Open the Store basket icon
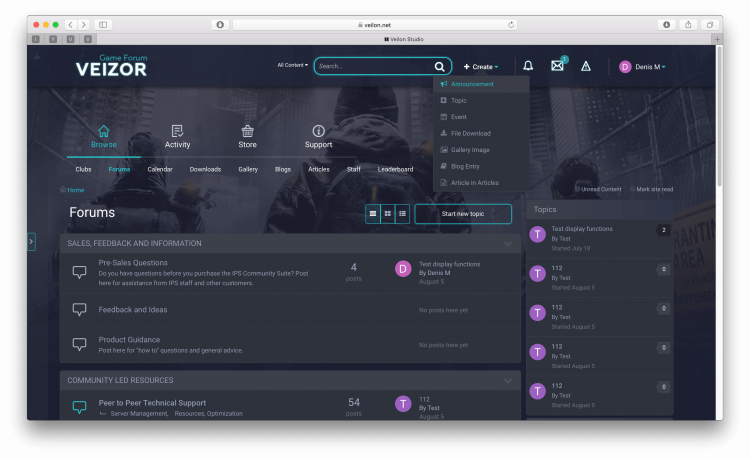The height and width of the screenshot is (459, 750). [247, 131]
